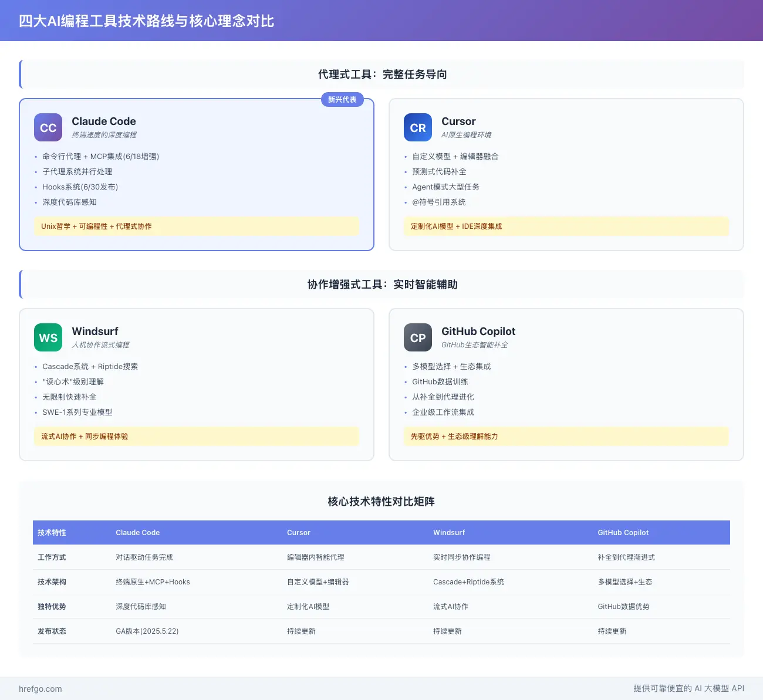Click the WS Windsurf icon
The width and height of the screenshot is (763, 700).
pyautogui.click(x=48, y=337)
